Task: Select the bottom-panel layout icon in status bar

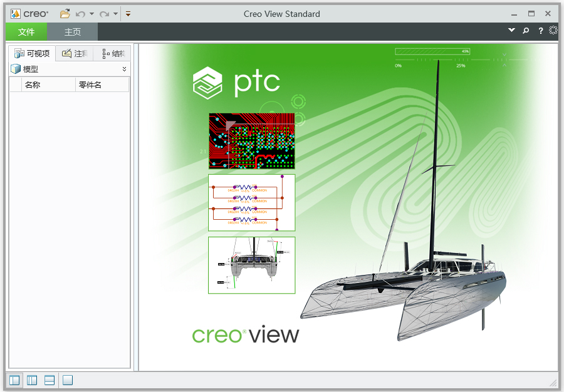Action: click(50, 380)
